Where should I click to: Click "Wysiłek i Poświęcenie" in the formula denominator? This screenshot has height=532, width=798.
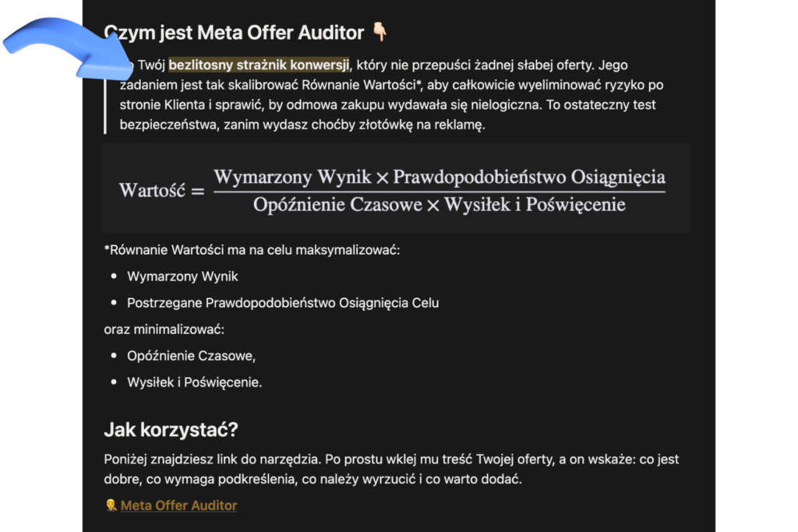click(x=535, y=205)
